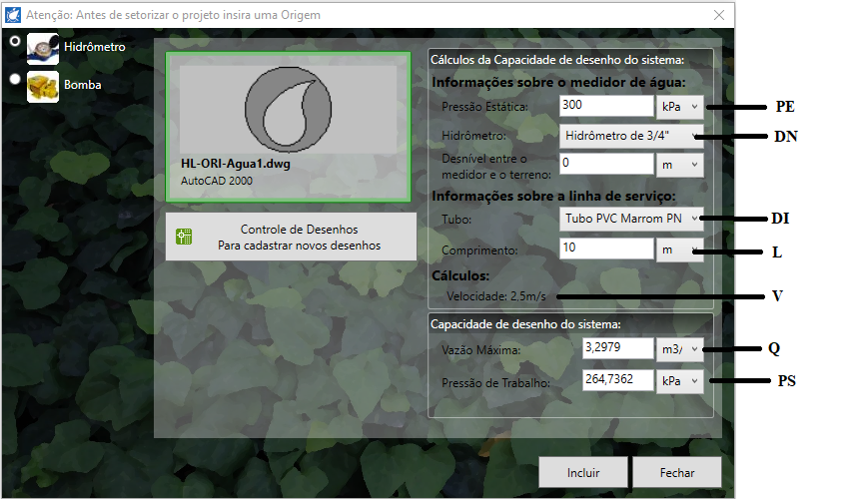Click the Vazão Máxima value field

point(616,349)
